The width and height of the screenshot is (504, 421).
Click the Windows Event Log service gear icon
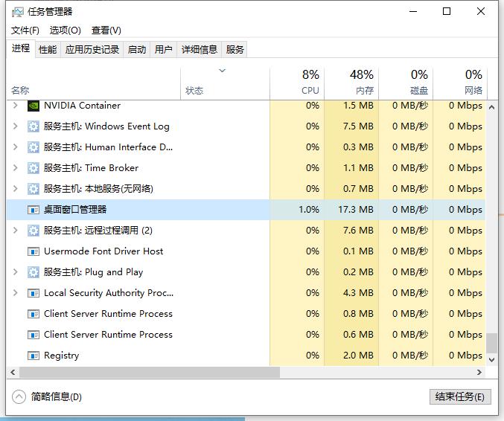(33, 126)
